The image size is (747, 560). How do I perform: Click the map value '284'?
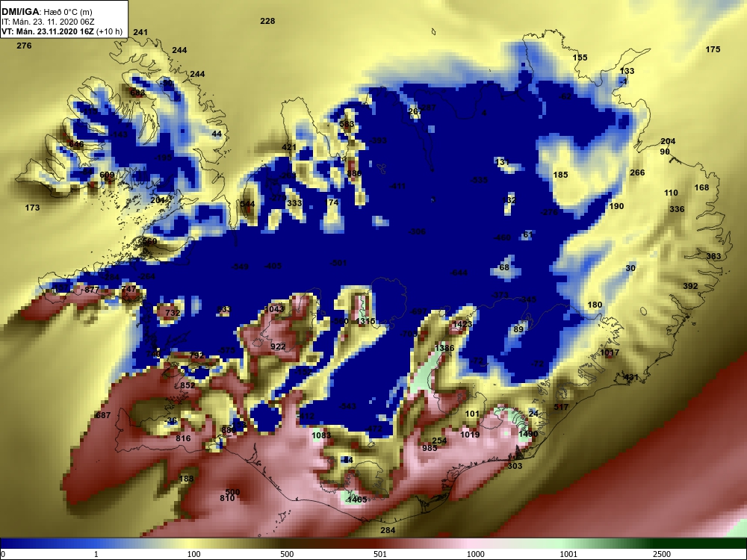tap(388, 530)
